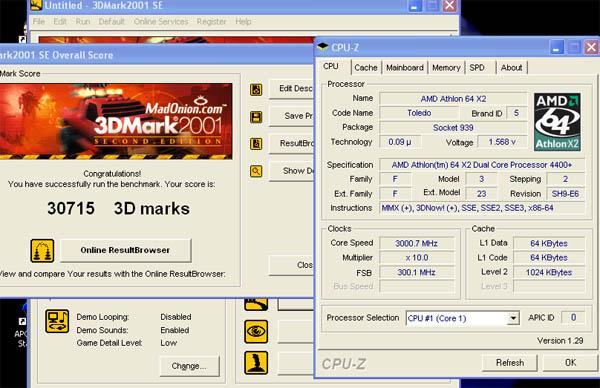
Task: Click the Technology value 0.09 µ
Action: (400, 142)
